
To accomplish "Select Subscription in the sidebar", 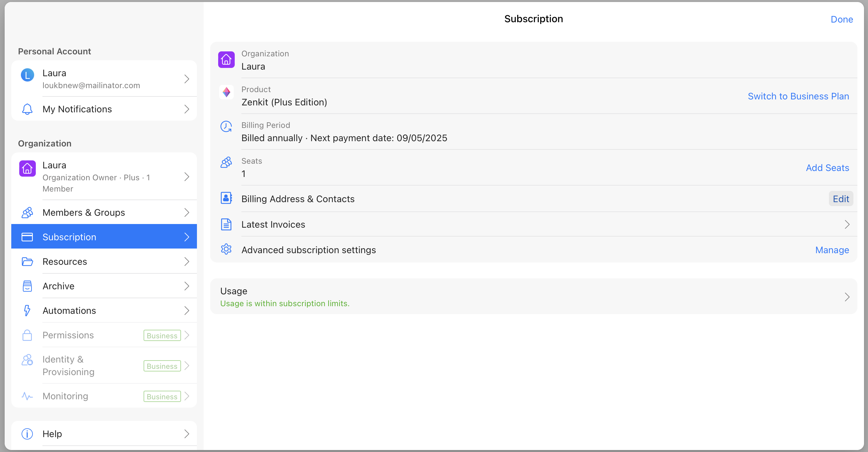I will tap(104, 237).
